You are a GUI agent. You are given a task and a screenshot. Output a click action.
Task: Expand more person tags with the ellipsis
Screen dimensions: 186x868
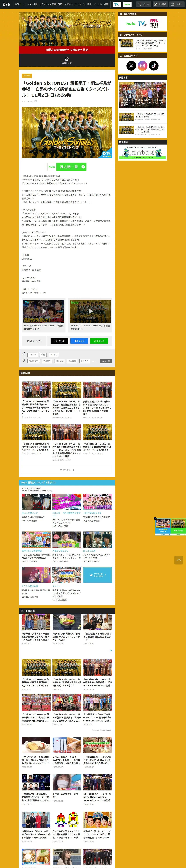(x=94, y=361)
